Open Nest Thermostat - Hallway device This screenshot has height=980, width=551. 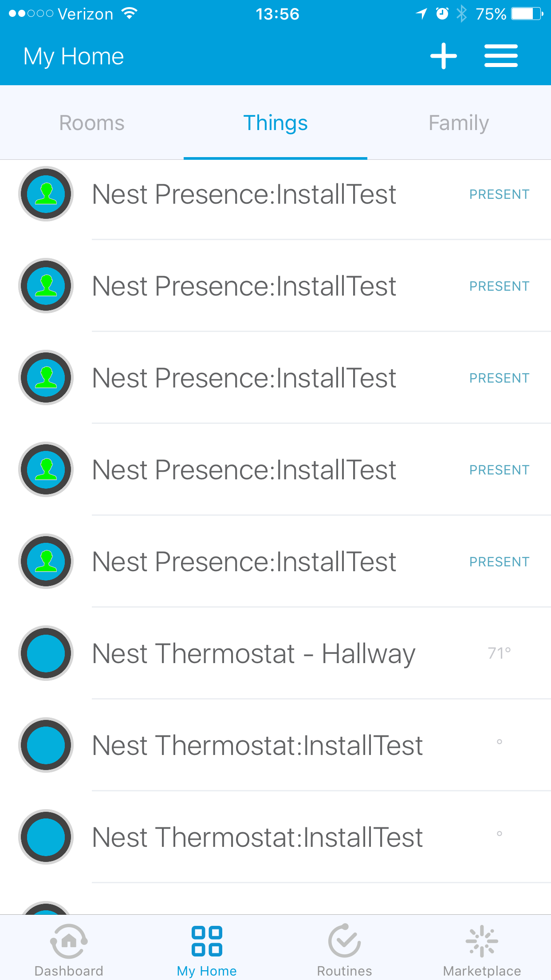(253, 653)
